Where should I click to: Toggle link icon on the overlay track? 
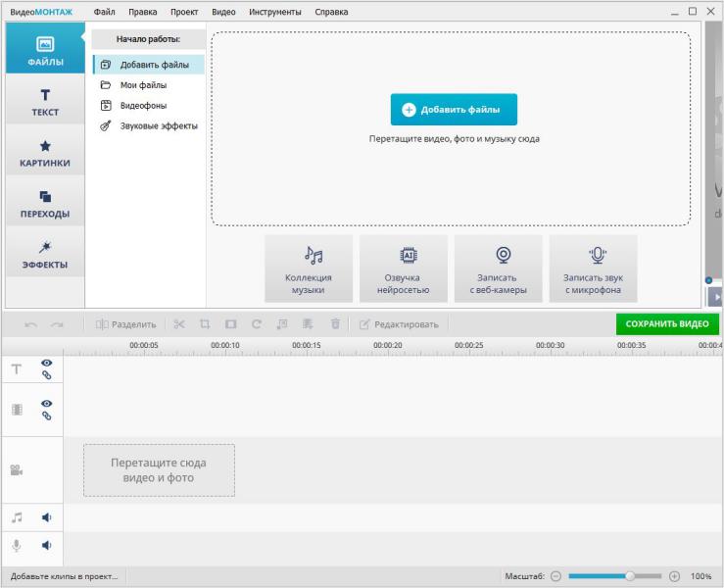point(47,416)
